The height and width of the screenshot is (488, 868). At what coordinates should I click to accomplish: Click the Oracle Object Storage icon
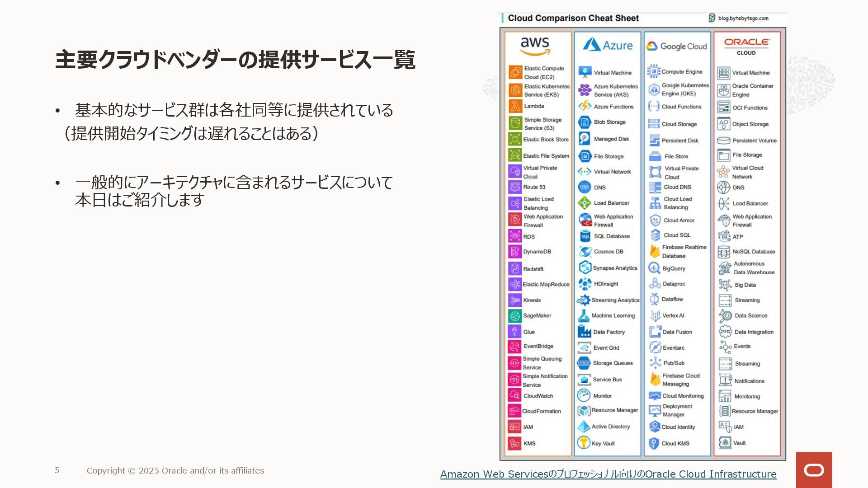coord(724,124)
